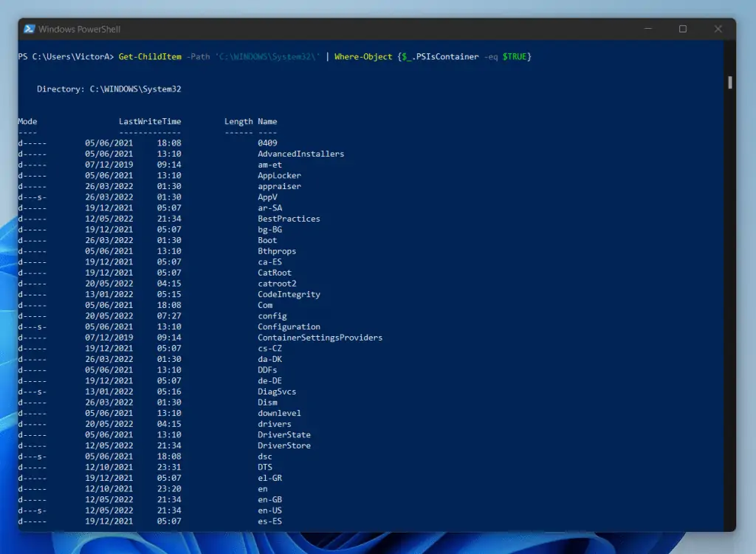Click the 07:27 time in the config row

click(169, 316)
